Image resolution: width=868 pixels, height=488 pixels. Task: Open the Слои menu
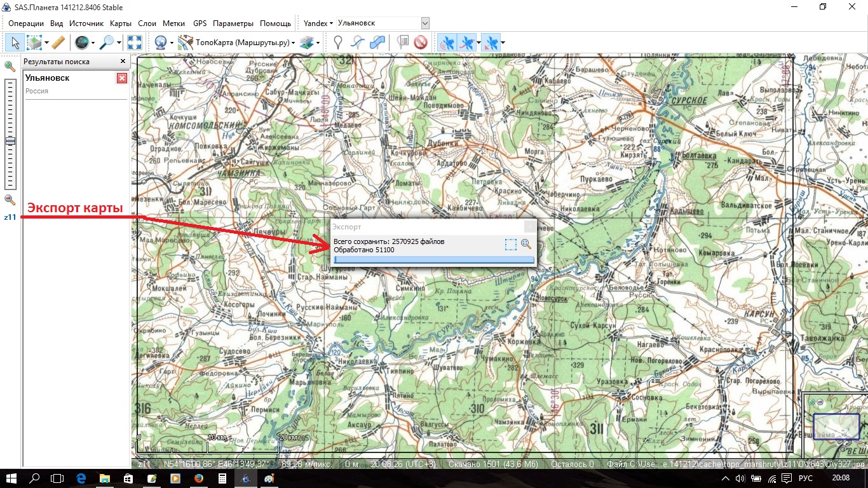(x=147, y=24)
